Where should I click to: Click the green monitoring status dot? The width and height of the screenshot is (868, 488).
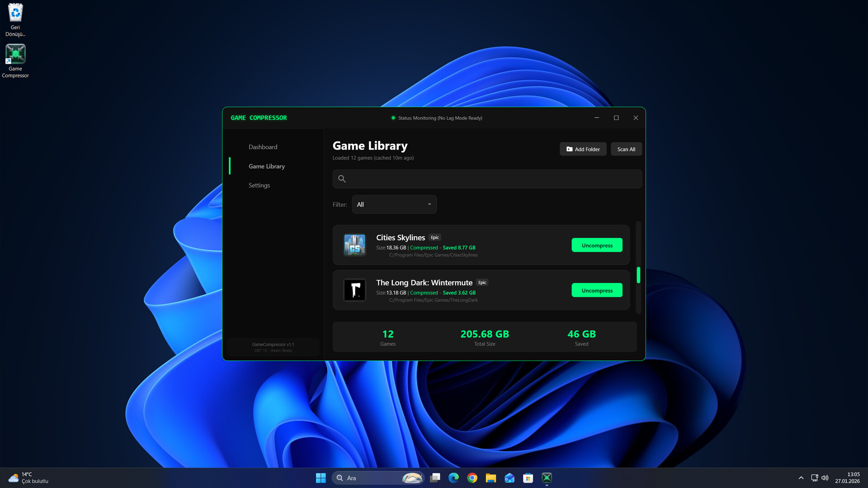click(x=393, y=117)
